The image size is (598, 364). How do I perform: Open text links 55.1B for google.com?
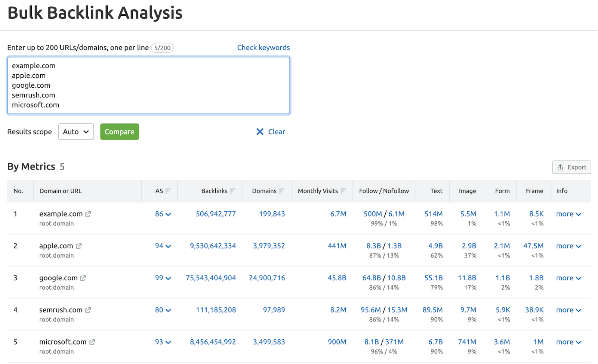click(x=434, y=278)
